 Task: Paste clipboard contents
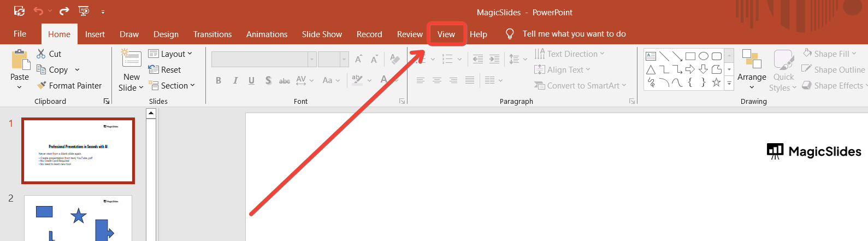pyautogui.click(x=20, y=64)
